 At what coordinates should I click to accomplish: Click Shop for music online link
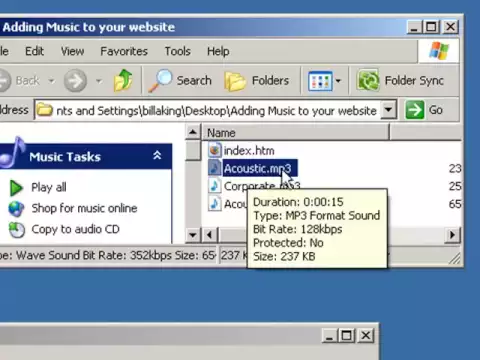coord(84,208)
